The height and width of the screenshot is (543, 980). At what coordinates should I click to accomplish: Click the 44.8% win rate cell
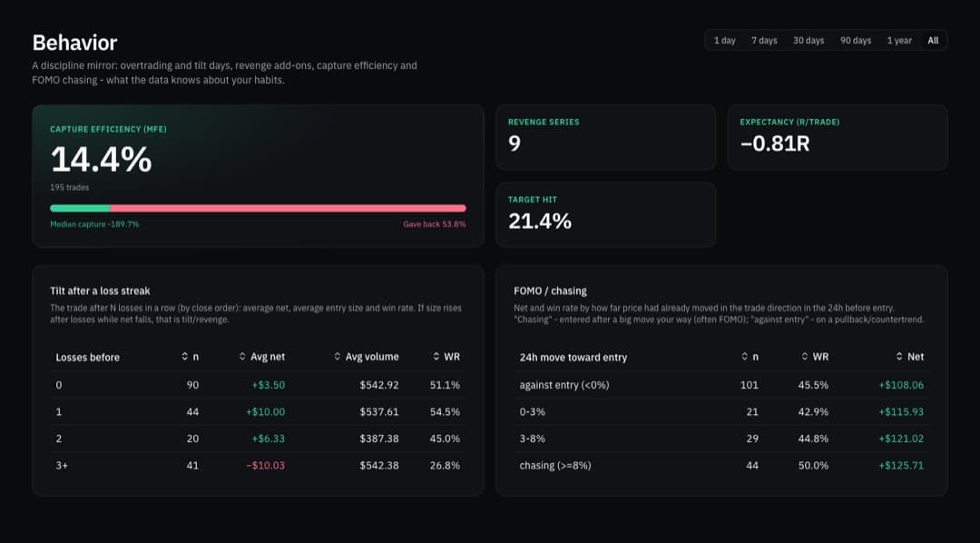tap(813, 439)
